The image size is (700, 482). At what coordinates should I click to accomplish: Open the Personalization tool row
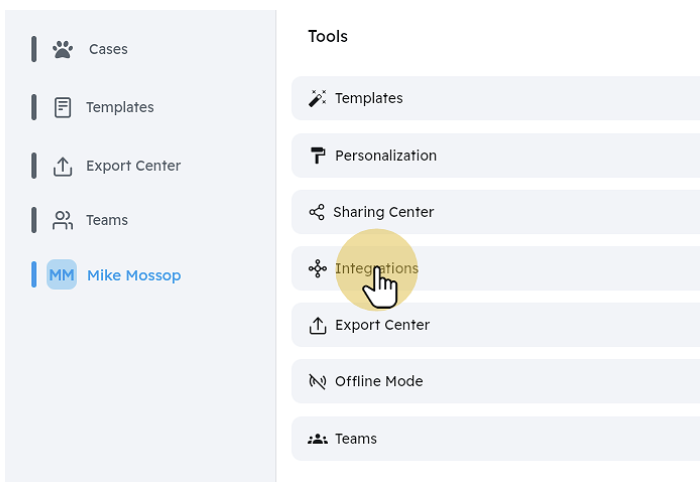496,155
